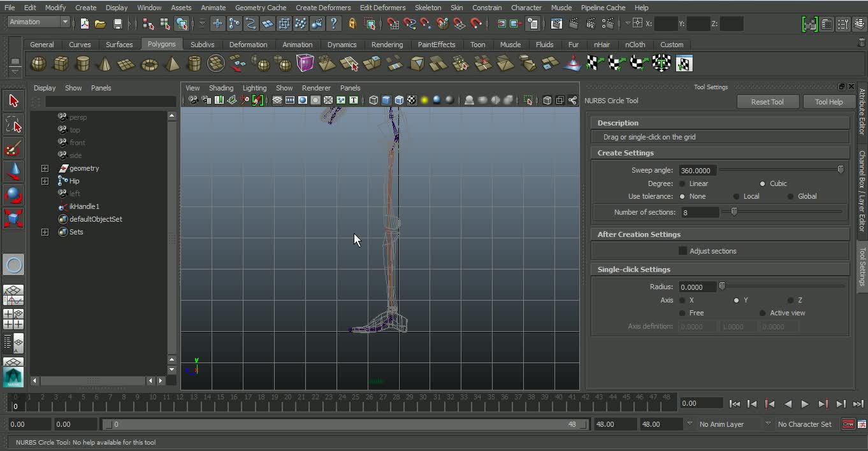Click the purple cube shelf icon

click(x=305, y=64)
